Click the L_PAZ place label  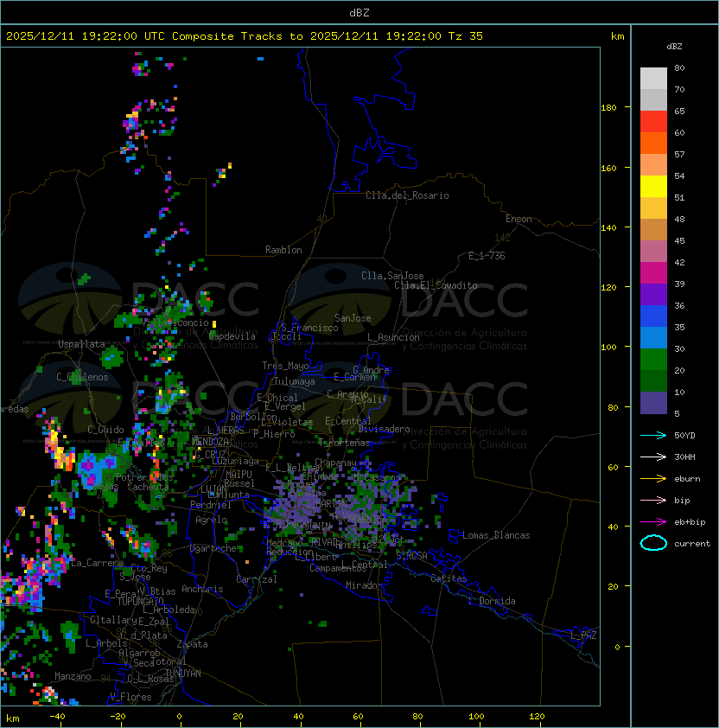tap(583, 635)
